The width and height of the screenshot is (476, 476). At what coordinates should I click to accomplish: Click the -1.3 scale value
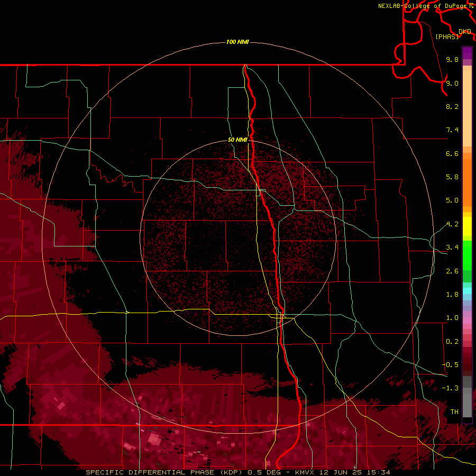[x=450, y=388]
